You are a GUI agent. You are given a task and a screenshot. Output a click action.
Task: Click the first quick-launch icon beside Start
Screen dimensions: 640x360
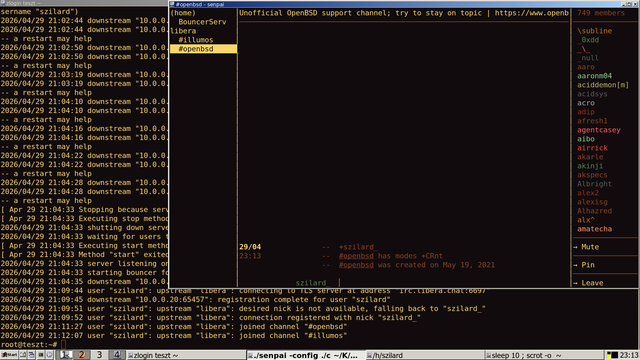23,355
